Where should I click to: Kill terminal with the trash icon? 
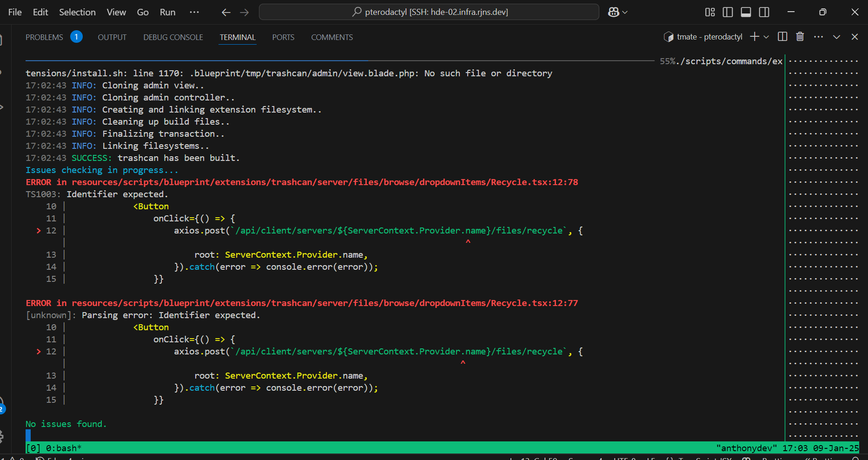point(800,37)
